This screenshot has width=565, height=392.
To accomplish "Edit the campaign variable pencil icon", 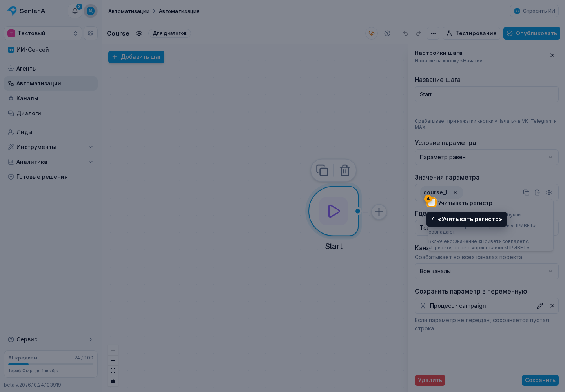I will tap(540, 306).
